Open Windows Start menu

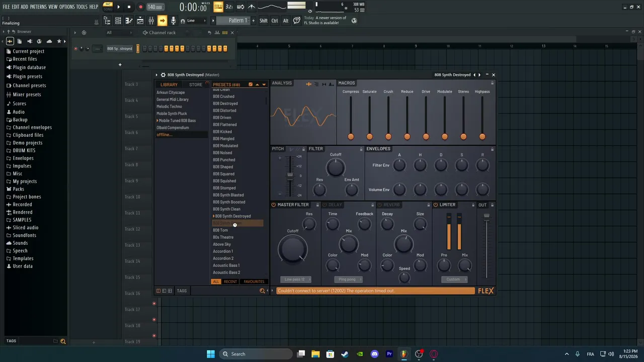click(x=211, y=354)
